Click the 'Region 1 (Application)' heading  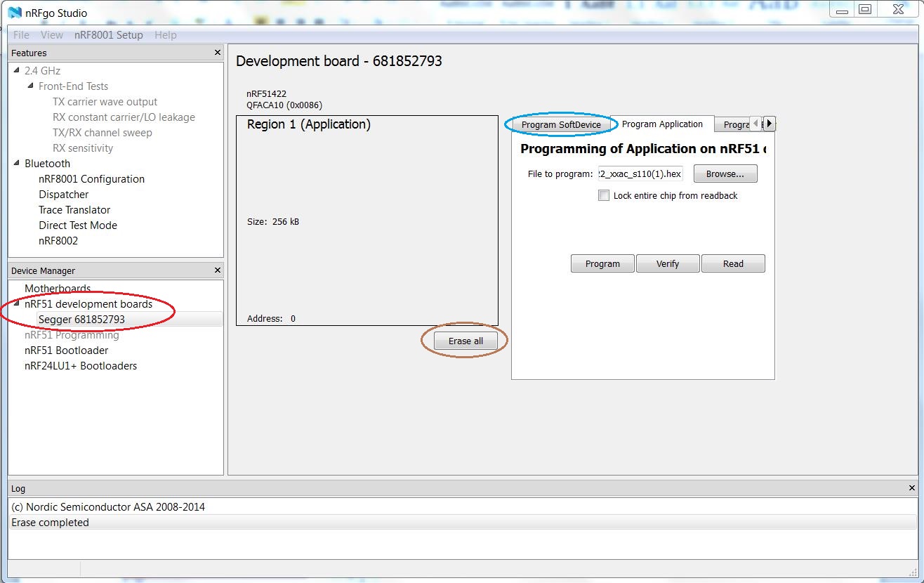pos(309,125)
